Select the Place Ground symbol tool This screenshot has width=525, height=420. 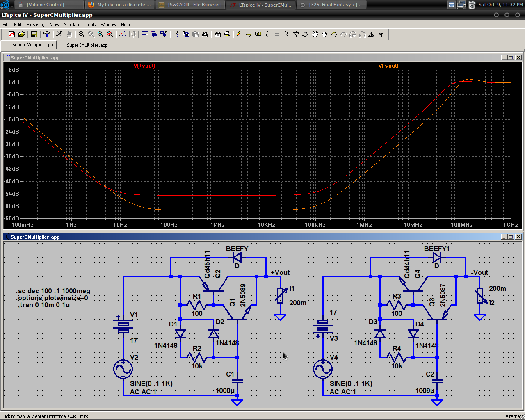[x=249, y=34]
